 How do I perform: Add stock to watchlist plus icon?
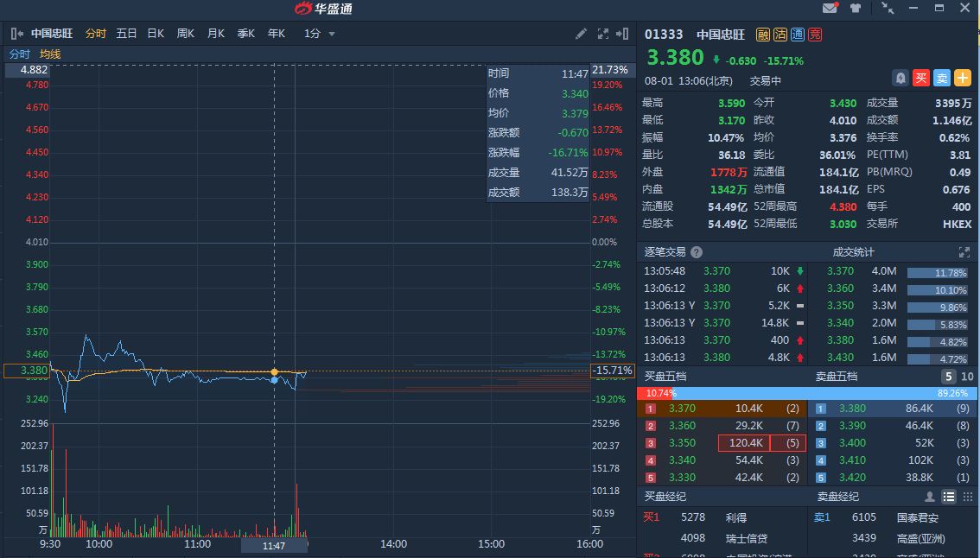963,78
